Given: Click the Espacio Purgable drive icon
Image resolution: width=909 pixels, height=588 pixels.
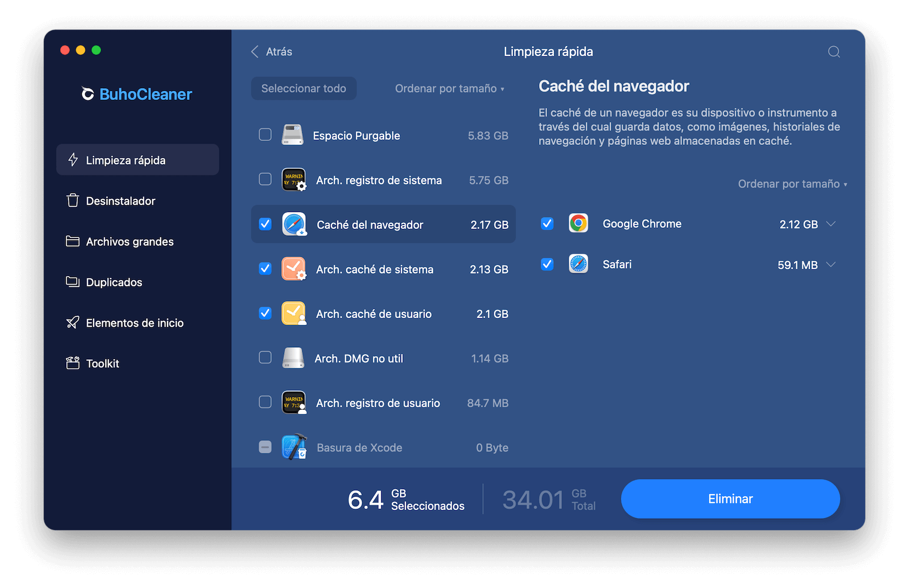Looking at the screenshot, I should coord(293,135).
